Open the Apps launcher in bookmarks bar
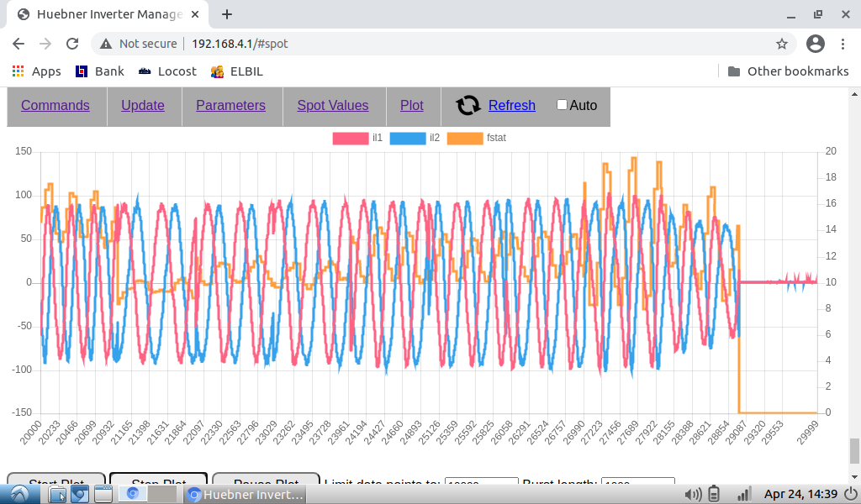Screen dimensions: 861x504 [x=37, y=71]
